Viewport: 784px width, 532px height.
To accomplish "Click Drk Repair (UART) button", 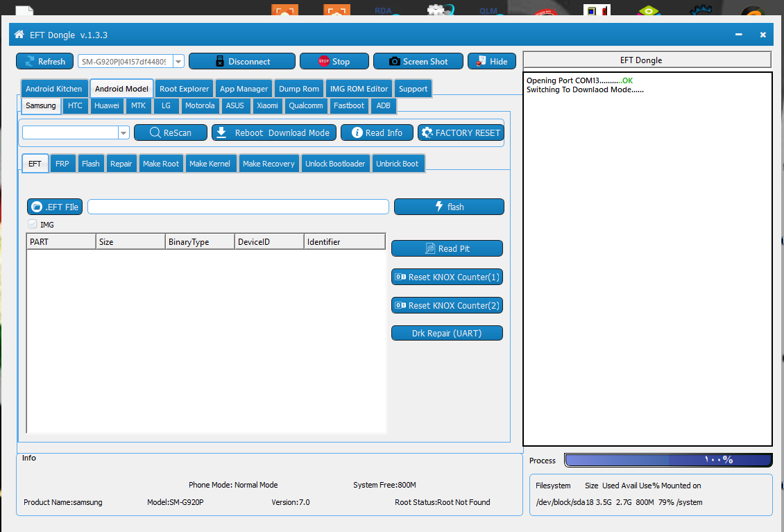I will 447,333.
